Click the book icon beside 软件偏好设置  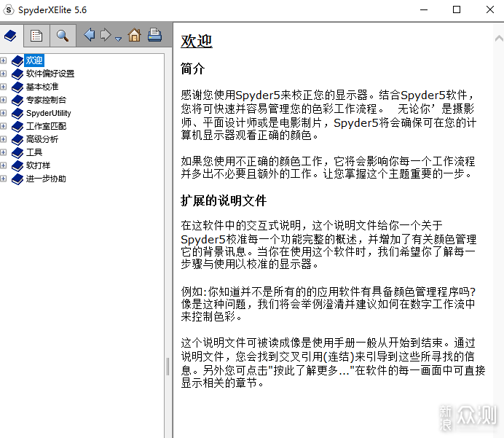click(x=17, y=74)
